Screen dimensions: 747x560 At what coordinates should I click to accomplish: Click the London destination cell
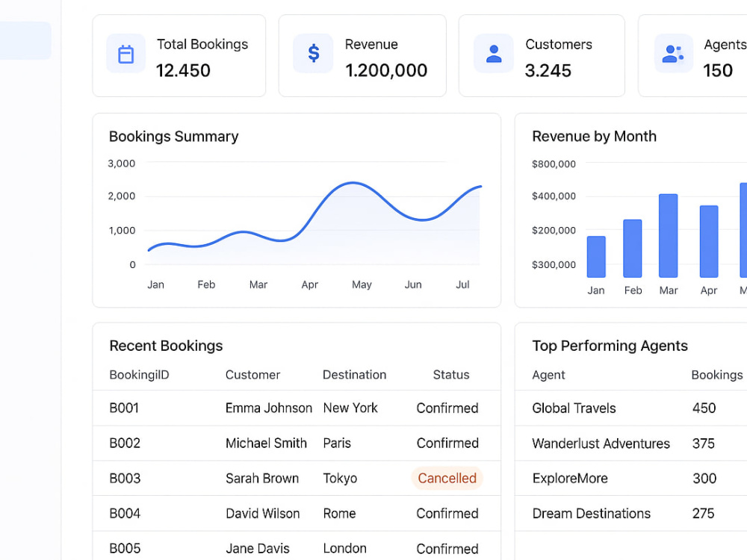344,549
